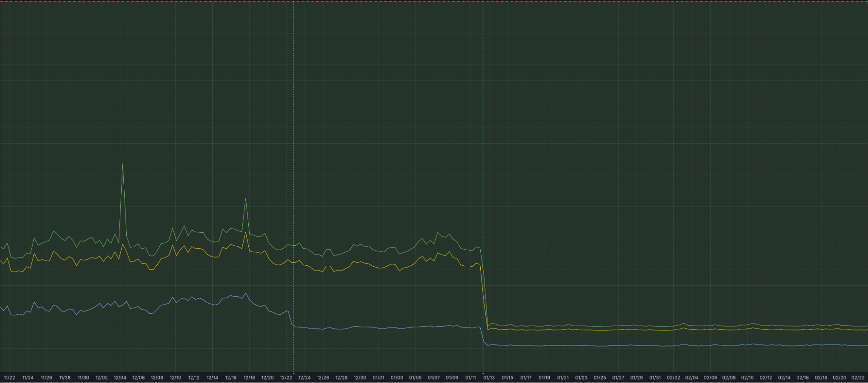Click the blue line peak near 12/18
Viewport: 868px width, 383px height.
click(246, 293)
